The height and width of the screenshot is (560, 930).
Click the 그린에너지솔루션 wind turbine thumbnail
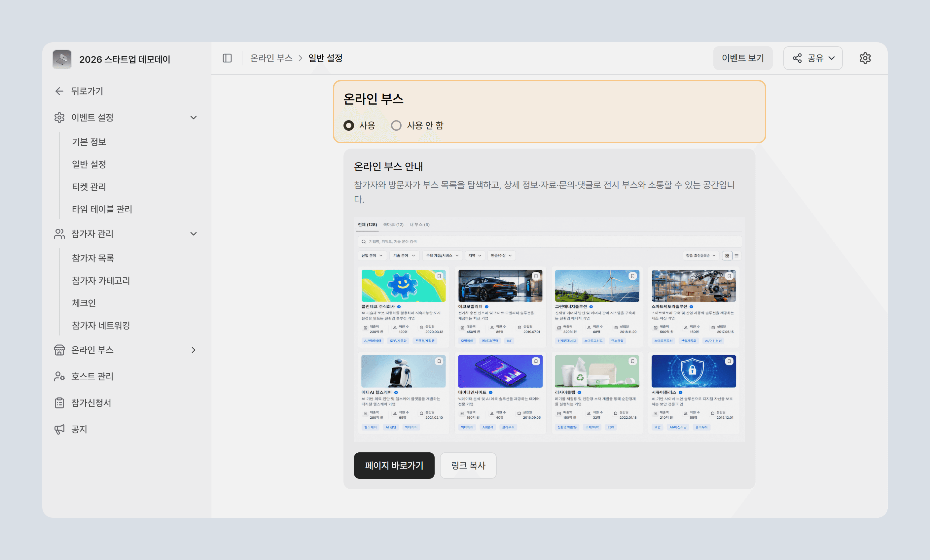click(x=597, y=286)
